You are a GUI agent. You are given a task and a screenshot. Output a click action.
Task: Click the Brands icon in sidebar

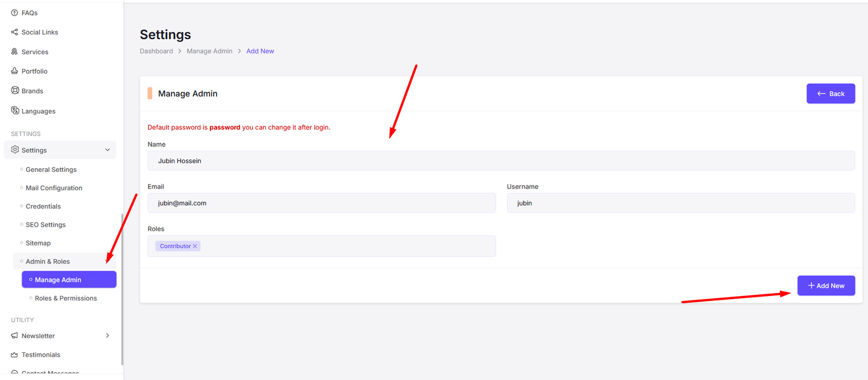coord(15,91)
